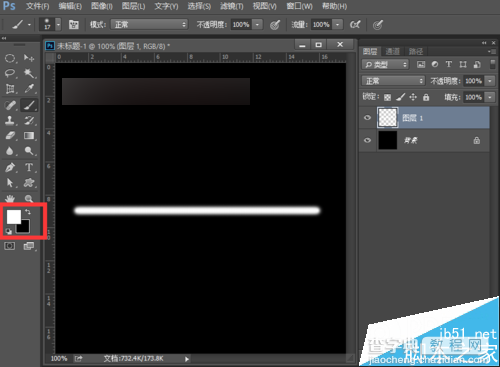Select the Zoom tool
The height and width of the screenshot is (367, 500).
(x=29, y=199)
